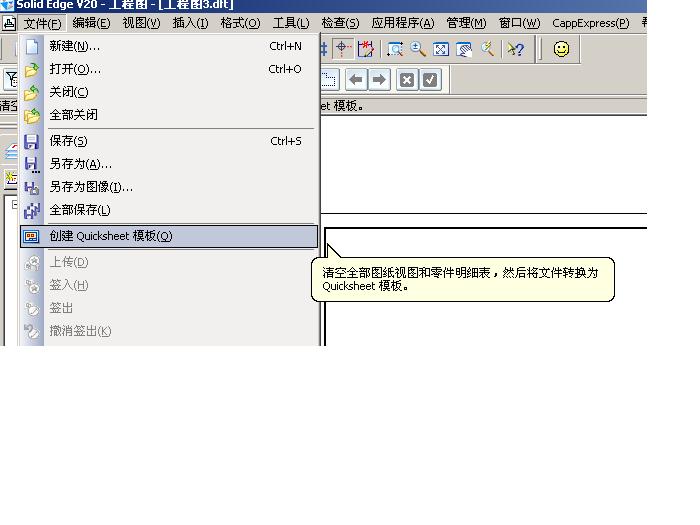Select the Pan hand tool
The width and height of the screenshot is (700, 525).
coord(464,49)
